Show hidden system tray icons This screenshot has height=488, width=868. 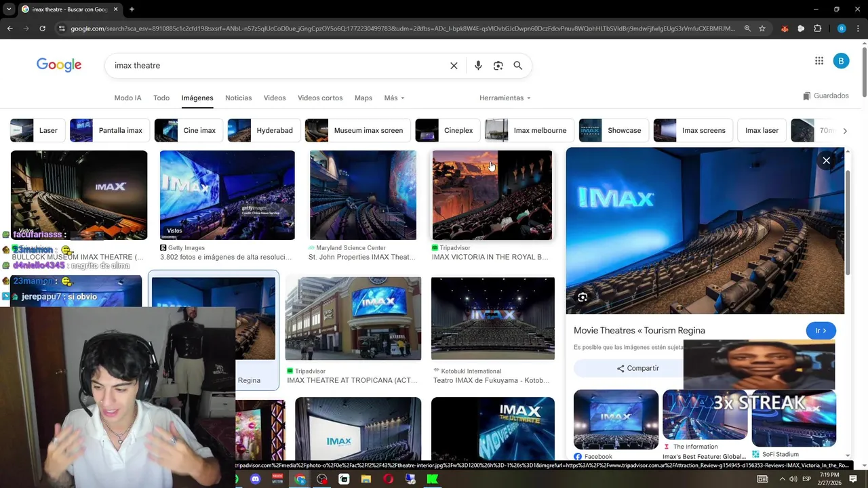[782, 479]
